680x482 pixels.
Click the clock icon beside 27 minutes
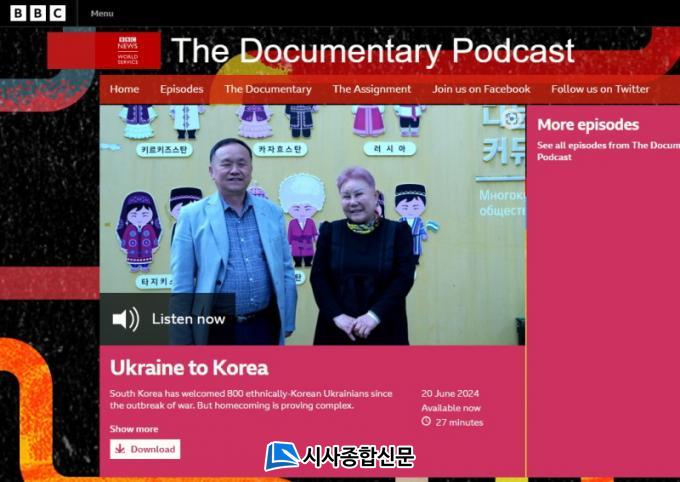point(426,422)
